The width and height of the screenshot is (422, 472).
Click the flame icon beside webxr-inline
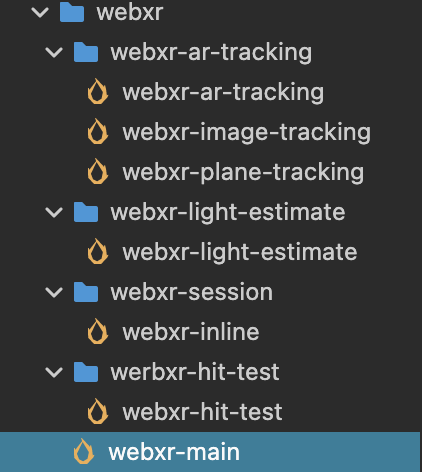(x=98, y=331)
